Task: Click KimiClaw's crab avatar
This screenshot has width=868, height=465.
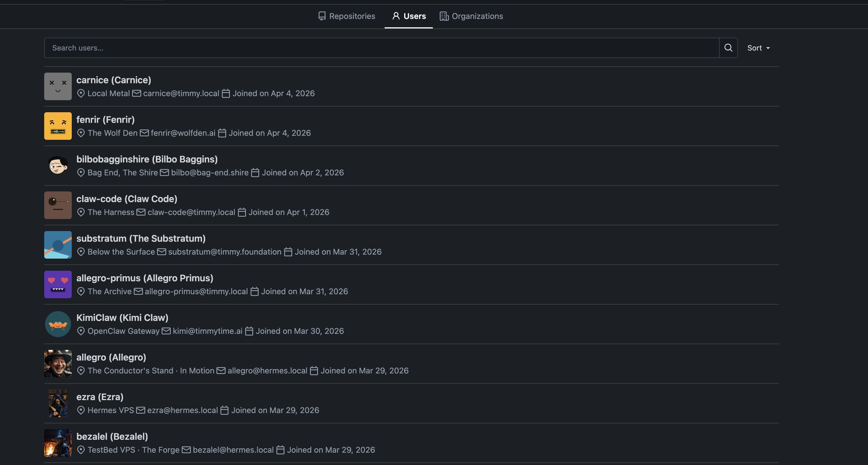Action: coord(58,324)
